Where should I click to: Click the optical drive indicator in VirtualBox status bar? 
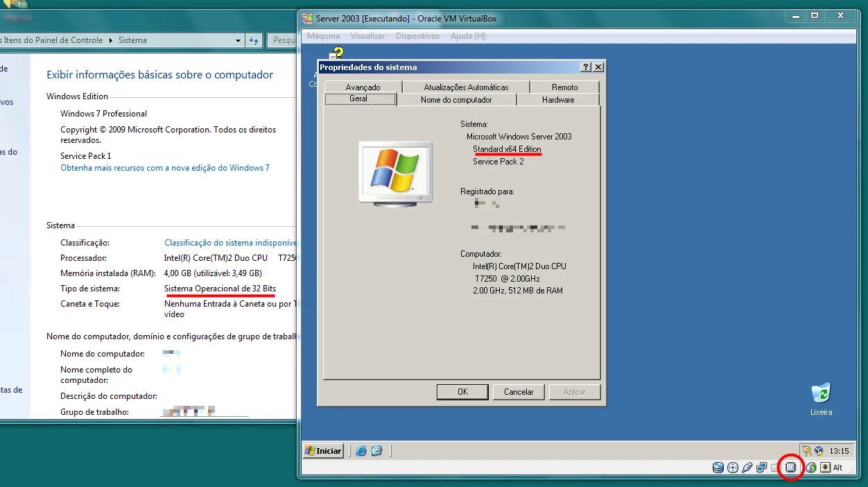733,468
